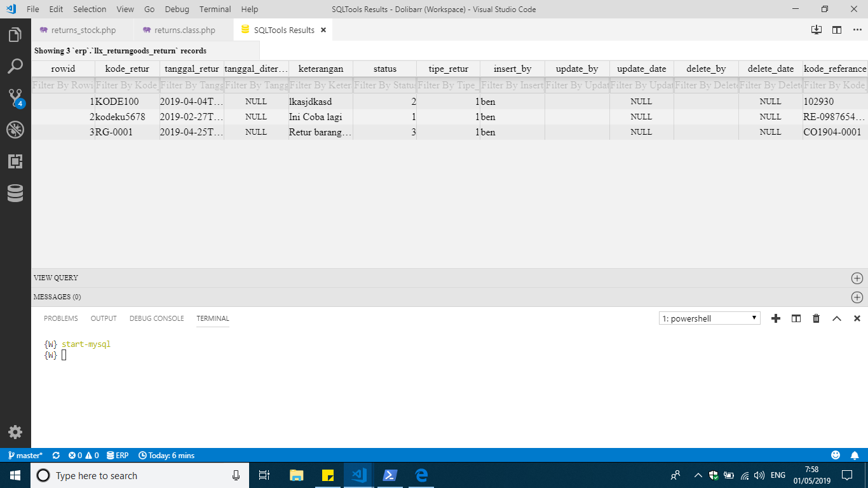Switch to DEBUG CONSOLE panel tab
This screenshot has width=868, height=488.
(157, 318)
